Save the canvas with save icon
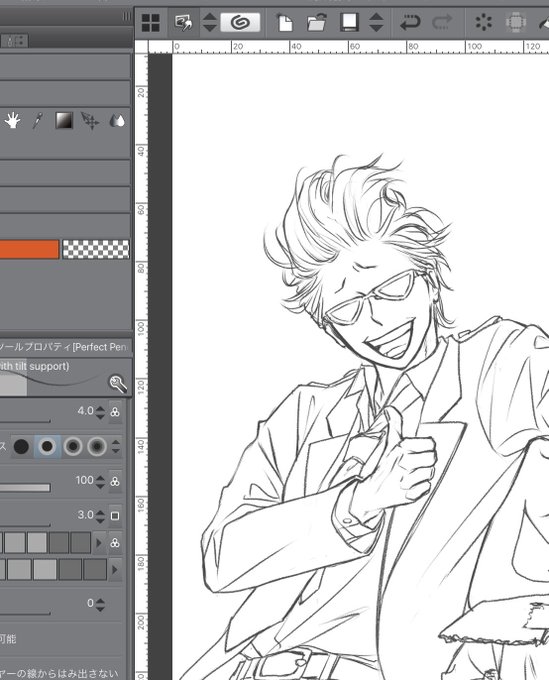The height and width of the screenshot is (680, 549). [350, 22]
